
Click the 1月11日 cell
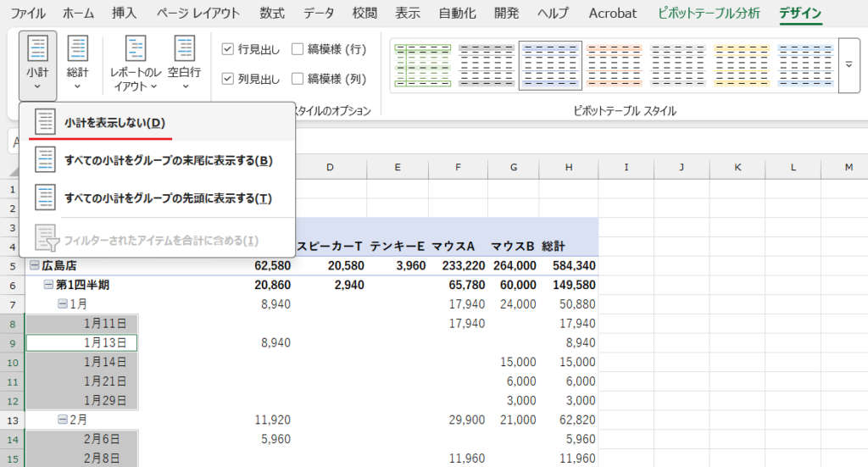[x=82, y=324]
